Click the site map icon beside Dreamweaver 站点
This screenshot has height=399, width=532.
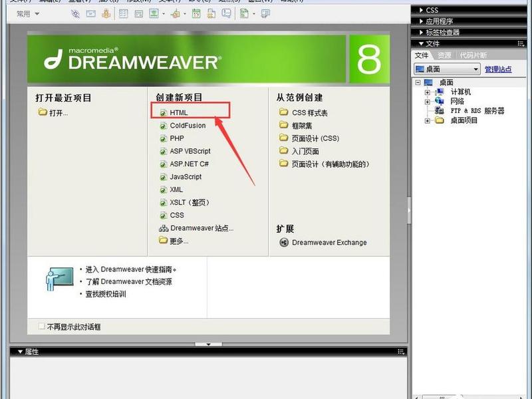[x=164, y=228]
